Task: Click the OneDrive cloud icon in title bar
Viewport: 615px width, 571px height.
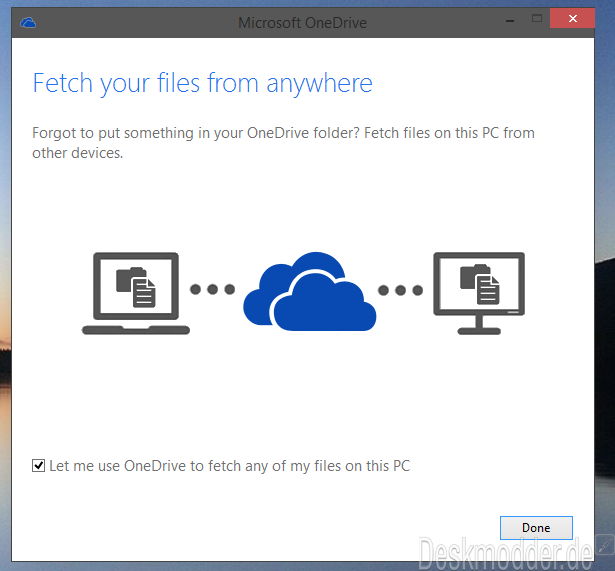Action: [28, 23]
